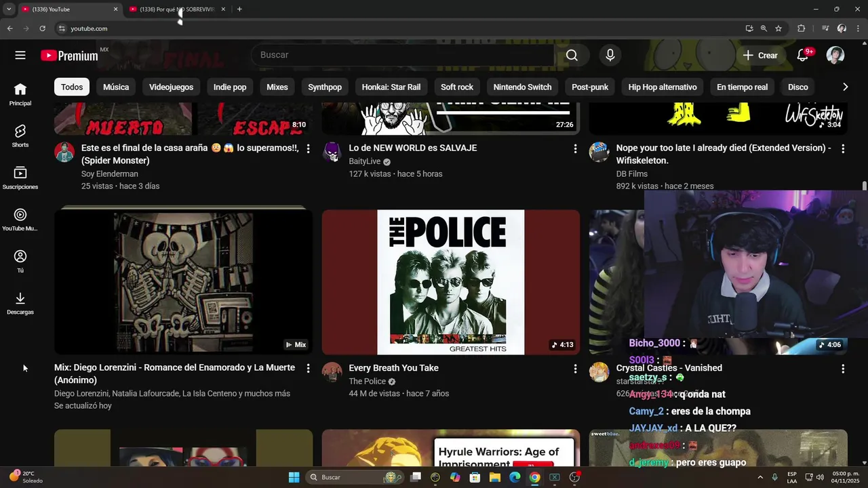
Task: Go to YouTube Premium home logo
Action: click(69, 56)
